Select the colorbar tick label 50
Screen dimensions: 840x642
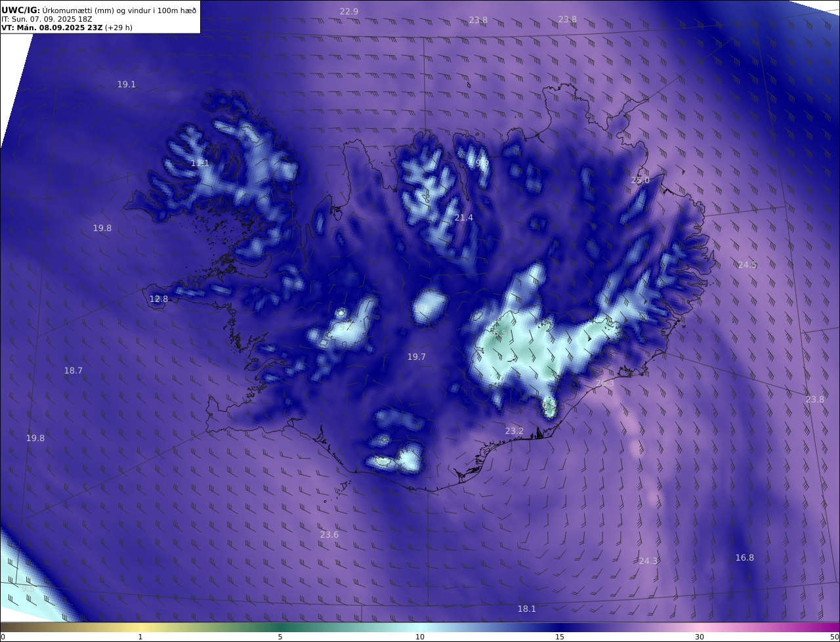point(834,637)
